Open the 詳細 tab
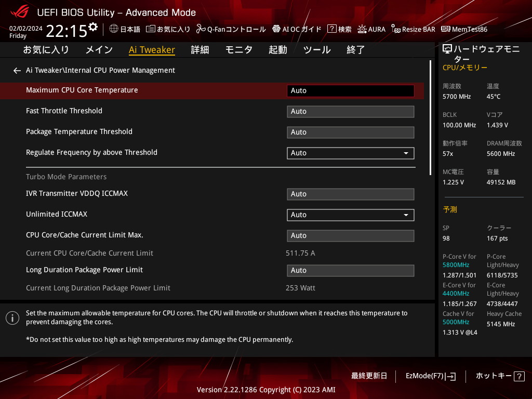The width and height of the screenshot is (532, 399). pyautogui.click(x=200, y=50)
